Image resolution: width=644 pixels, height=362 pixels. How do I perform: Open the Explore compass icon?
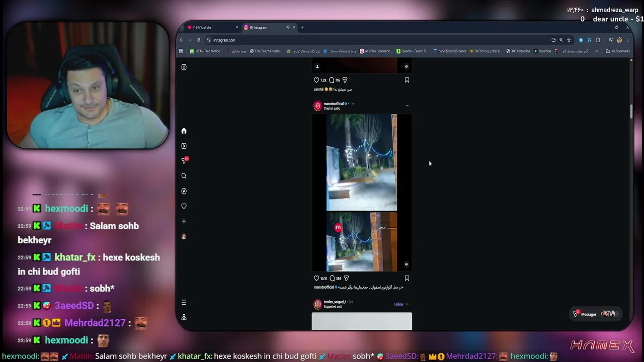pyautogui.click(x=184, y=191)
